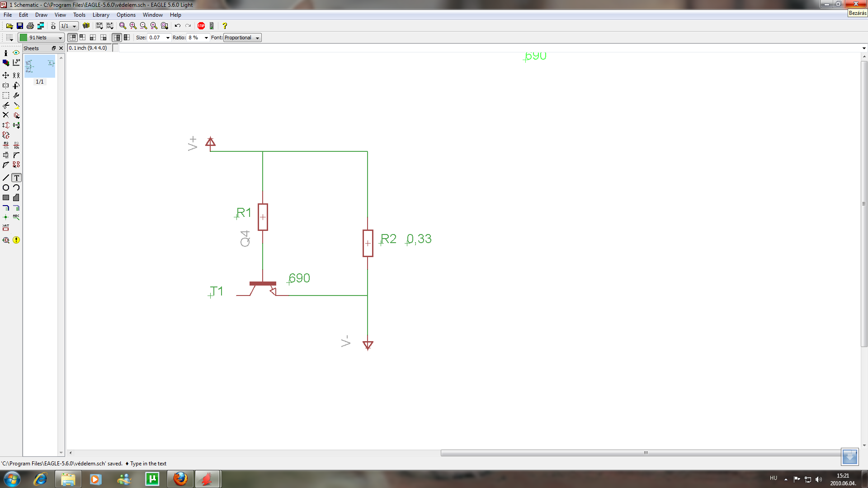Screen dimensions: 868x488
Task: Click the Save diskette icon
Action: pos(19,26)
